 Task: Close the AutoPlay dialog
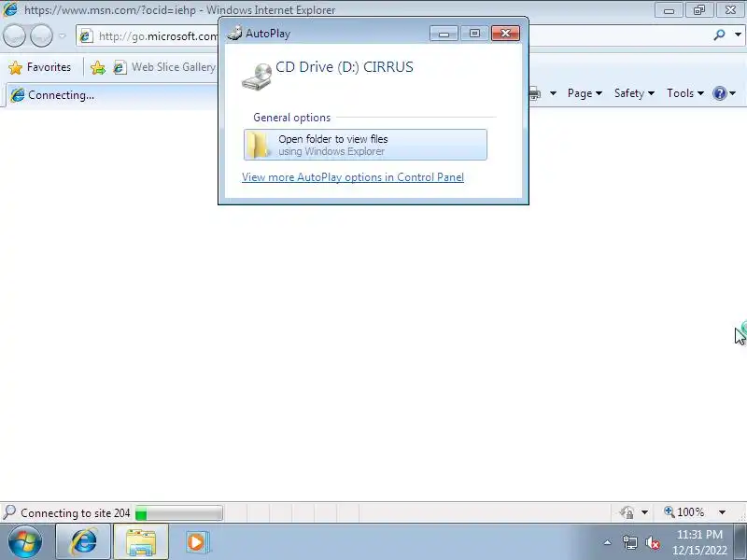(505, 34)
